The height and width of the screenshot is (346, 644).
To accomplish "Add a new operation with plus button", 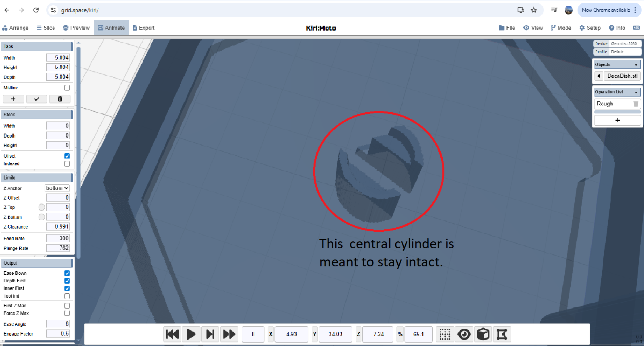I will (617, 120).
